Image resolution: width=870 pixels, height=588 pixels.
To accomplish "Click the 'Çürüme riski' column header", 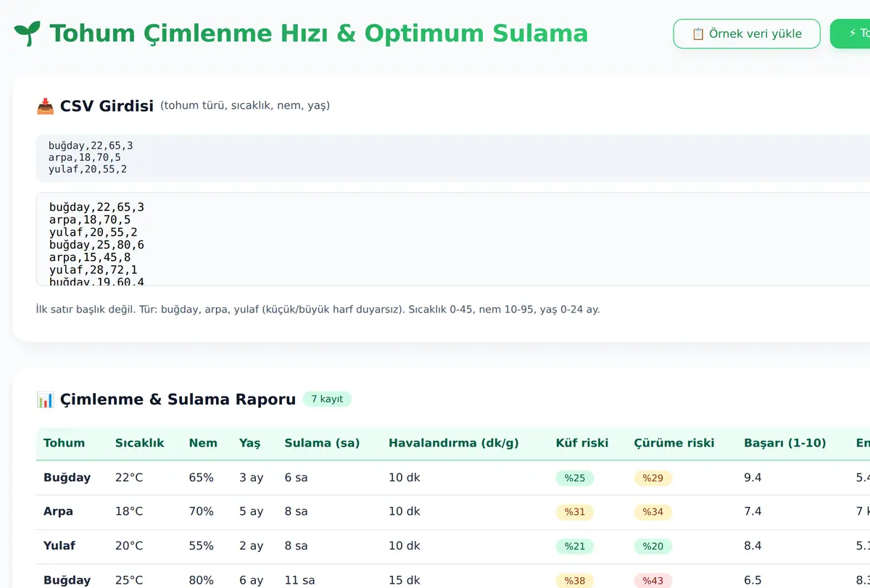I will click(674, 443).
